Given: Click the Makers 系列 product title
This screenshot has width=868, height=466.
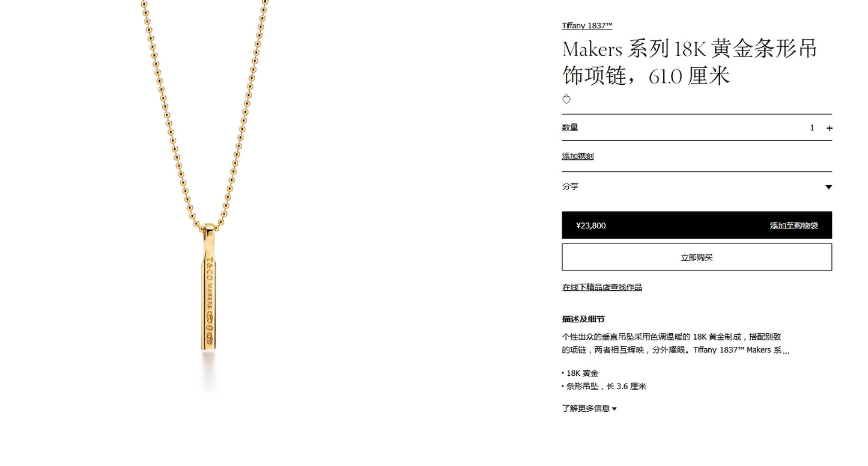Looking at the screenshot, I should click(690, 62).
